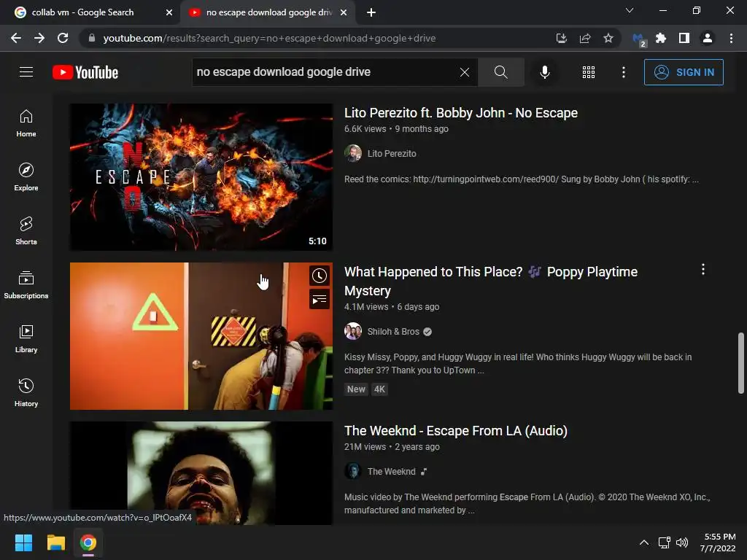The height and width of the screenshot is (560, 747).
Task: Toggle the browser side panel
Action: coord(684,38)
